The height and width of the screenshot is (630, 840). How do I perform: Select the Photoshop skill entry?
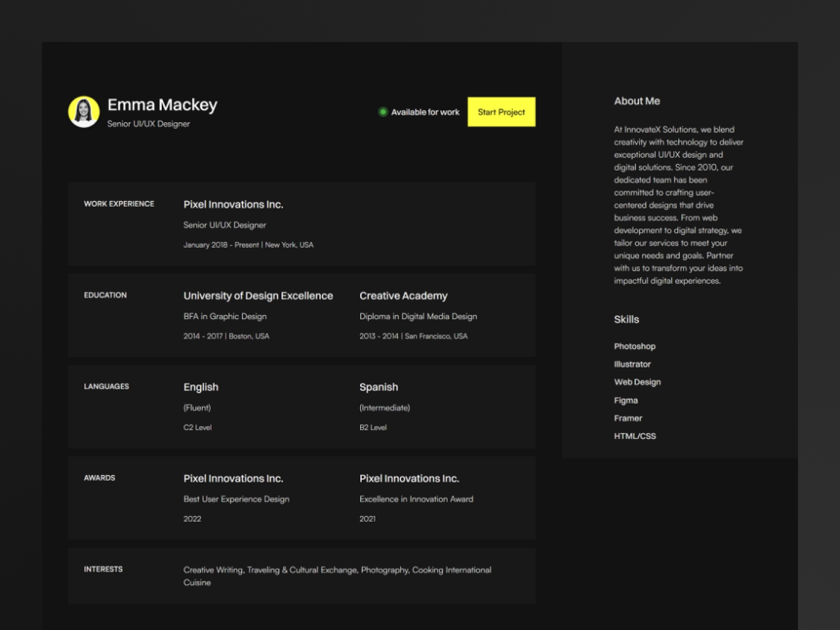635,346
